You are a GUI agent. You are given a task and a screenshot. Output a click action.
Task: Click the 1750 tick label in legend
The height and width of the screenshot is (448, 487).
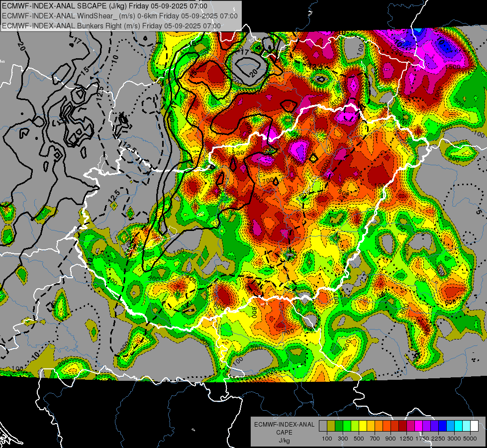coord(422,439)
